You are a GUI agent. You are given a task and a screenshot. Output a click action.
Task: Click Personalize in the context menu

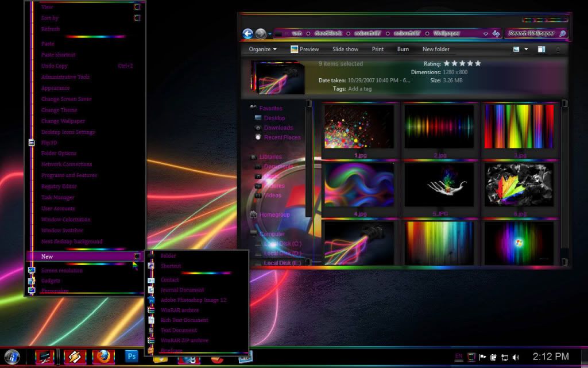point(55,291)
